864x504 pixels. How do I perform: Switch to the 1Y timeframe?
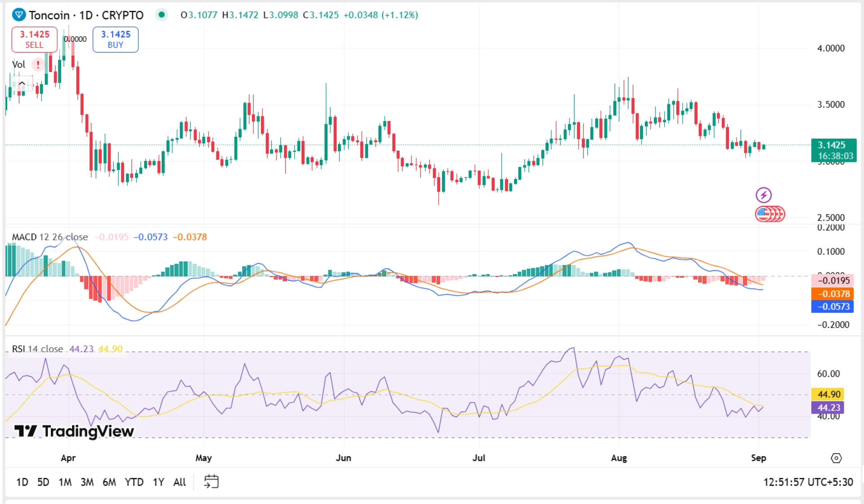(158, 481)
